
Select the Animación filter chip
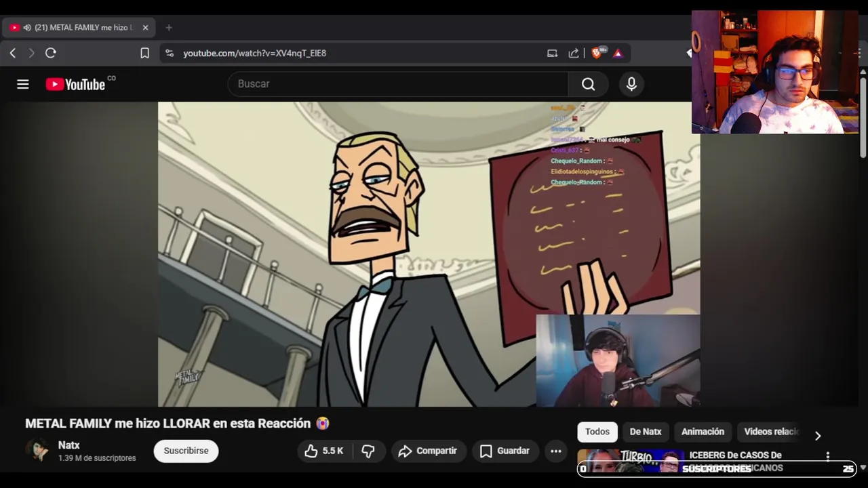[x=703, y=432]
